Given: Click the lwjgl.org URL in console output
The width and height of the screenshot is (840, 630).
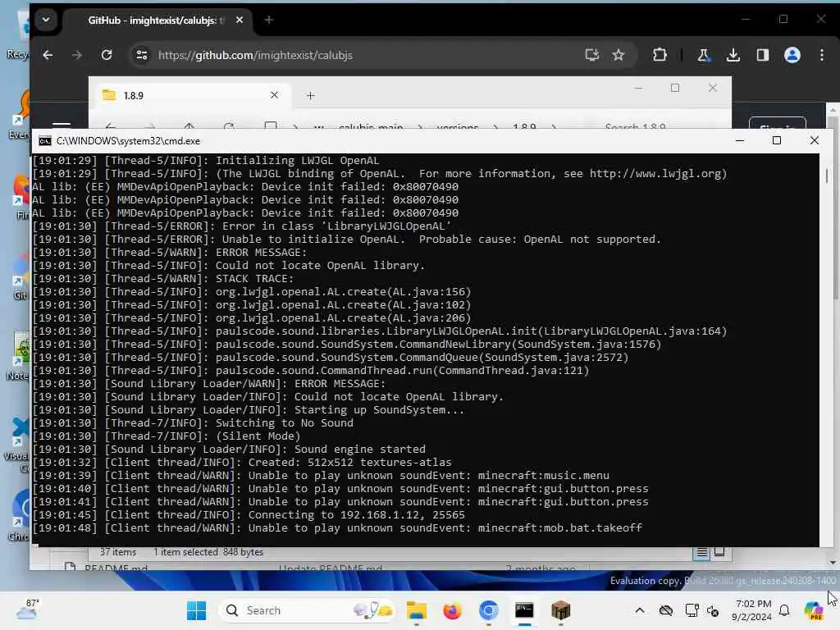Looking at the screenshot, I should pos(655,174).
